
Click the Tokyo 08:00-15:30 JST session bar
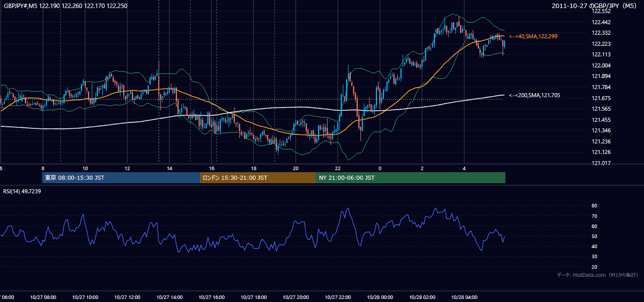[121, 178]
